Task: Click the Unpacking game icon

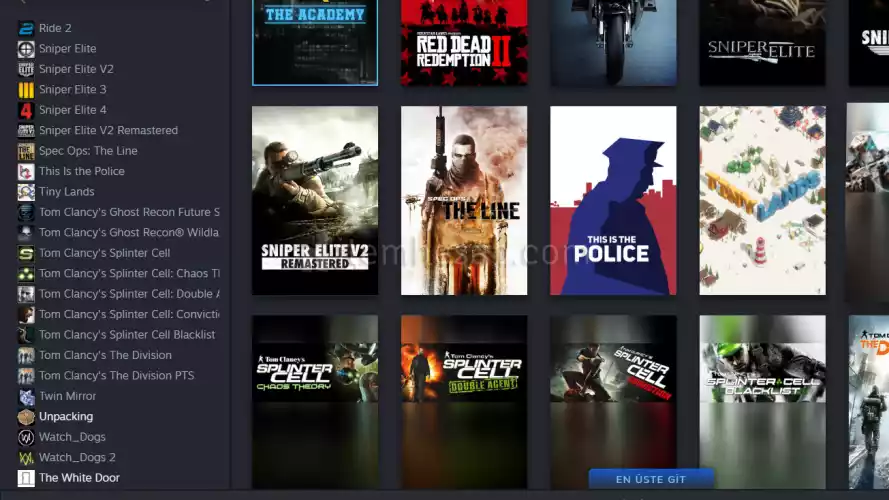Action: [x=26, y=417]
